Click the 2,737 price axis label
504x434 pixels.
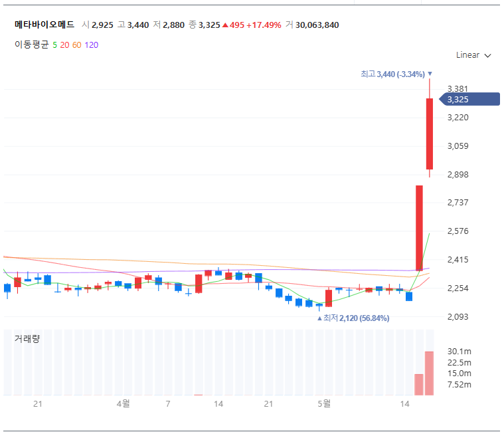(458, 203)
